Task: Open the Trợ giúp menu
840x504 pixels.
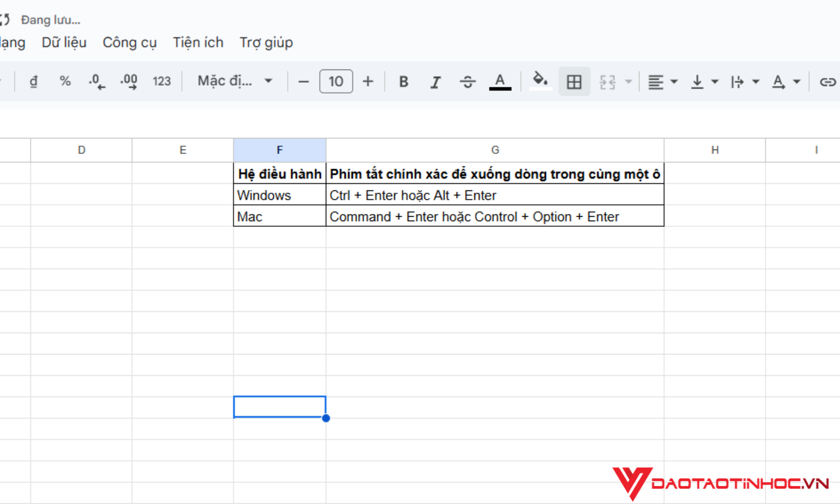Action: (266, 42)
